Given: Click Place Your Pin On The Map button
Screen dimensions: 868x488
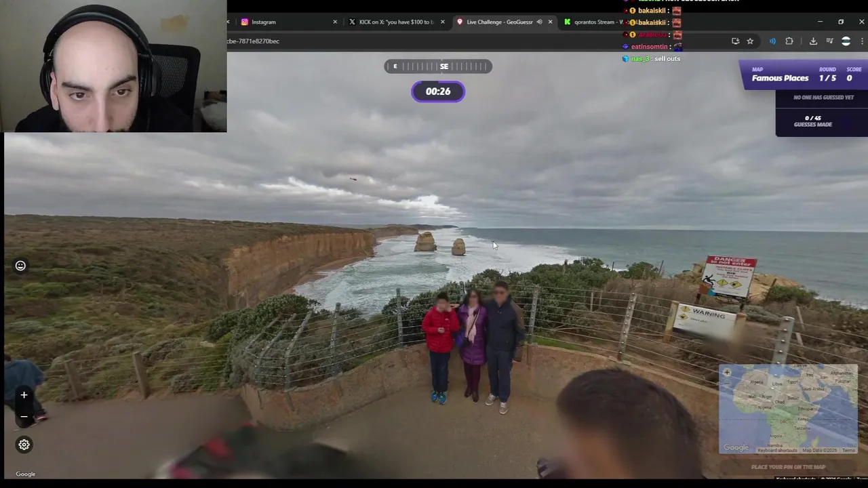Looking at the screenshot, I should tap(788, 466).
